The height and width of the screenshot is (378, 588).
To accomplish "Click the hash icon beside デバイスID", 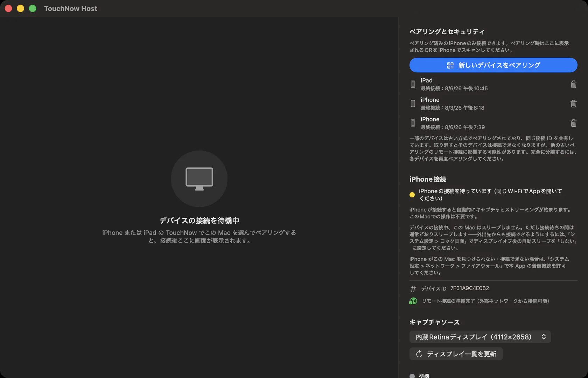I will (x=413, y=289).
